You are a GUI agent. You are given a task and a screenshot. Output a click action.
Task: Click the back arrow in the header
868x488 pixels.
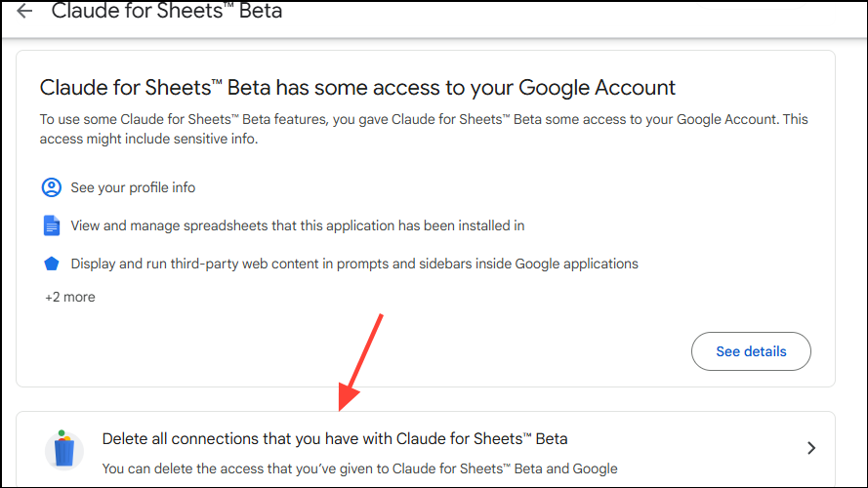pyautogui.click(x=24, y=12)
